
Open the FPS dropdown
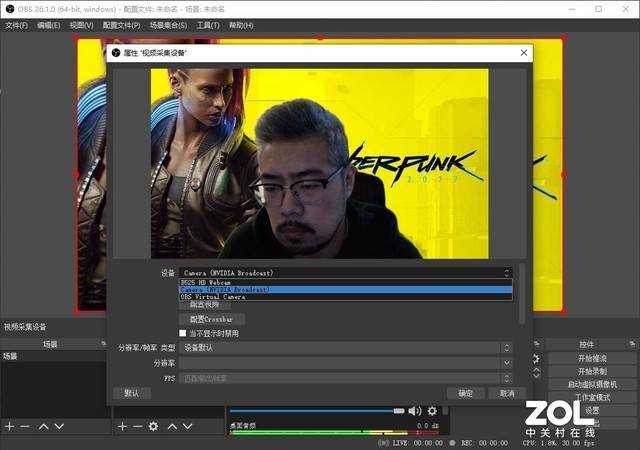click(x=346, y=379)
